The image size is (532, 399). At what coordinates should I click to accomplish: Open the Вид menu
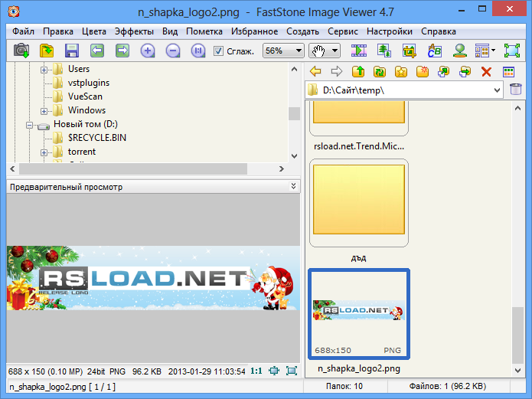click(170, 31)
